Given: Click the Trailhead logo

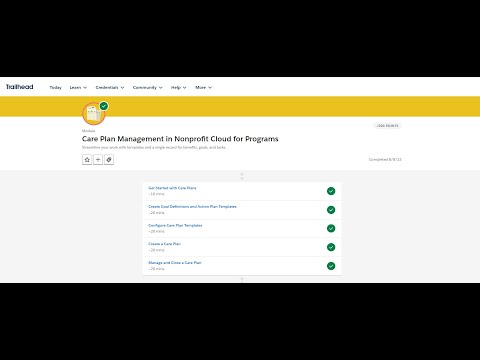Looking at the screenshot, I should [x=20, y=87].
